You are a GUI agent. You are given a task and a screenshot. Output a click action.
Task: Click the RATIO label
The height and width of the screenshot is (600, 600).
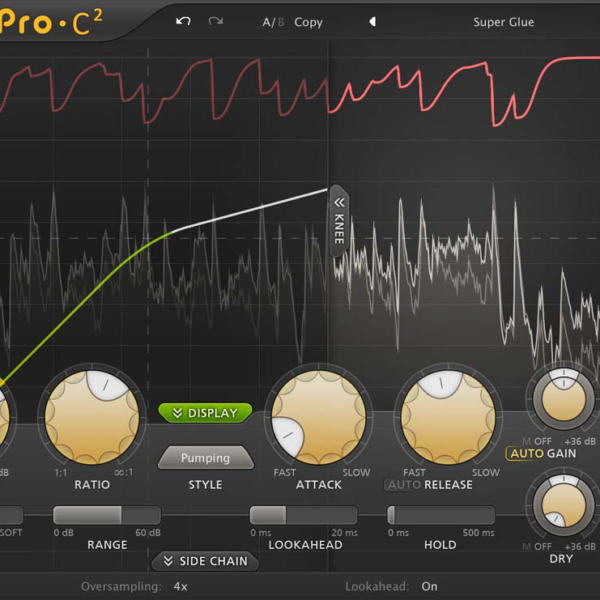point(92,484)
